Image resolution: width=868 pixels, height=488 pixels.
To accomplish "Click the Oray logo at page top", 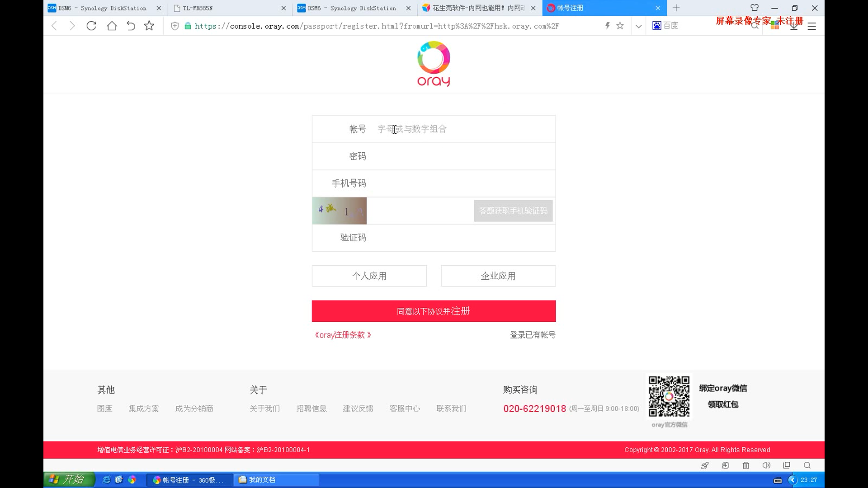I will point(434,64).
